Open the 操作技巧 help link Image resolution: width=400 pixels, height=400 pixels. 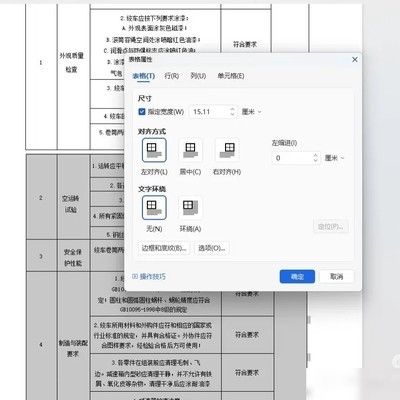pos(149,276)
